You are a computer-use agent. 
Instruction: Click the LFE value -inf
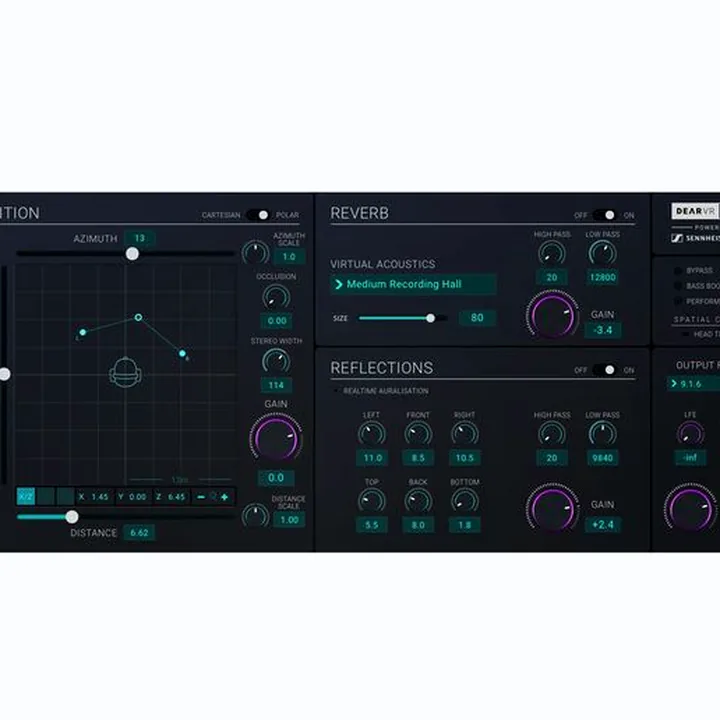[690, 458]
